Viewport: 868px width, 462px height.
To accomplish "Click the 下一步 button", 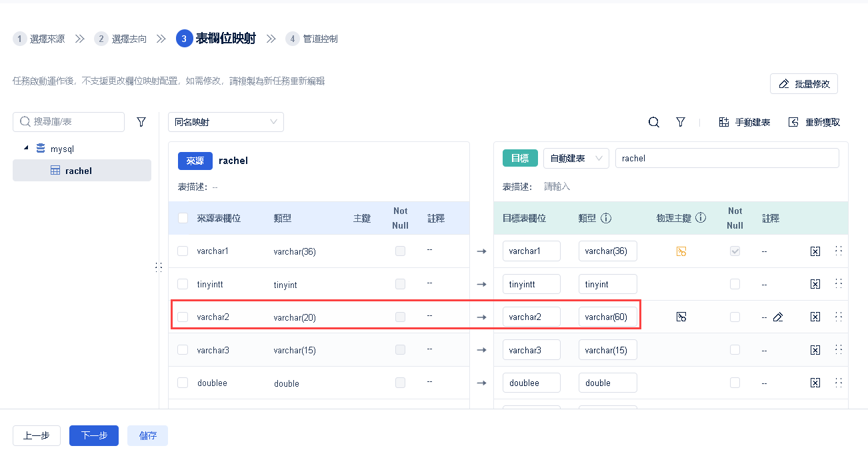I will click(94, 435).
